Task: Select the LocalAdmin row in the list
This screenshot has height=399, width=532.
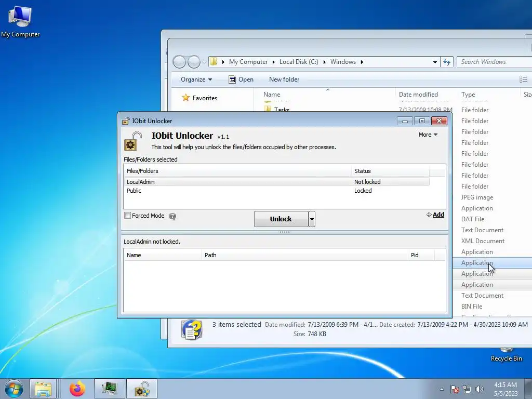Action: pos(276,182)
